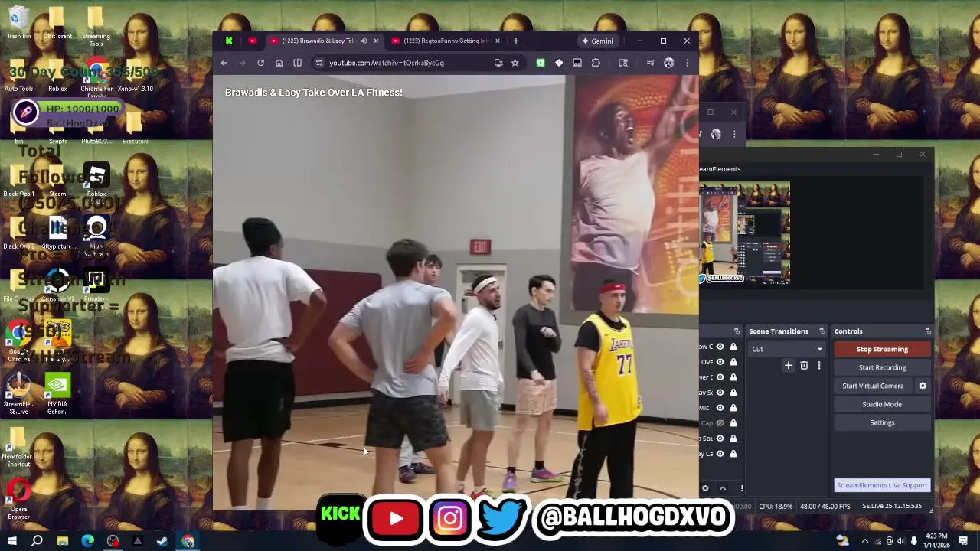Open a new browser tab
Image resolution: width=980 pixels, height=551 pixels.
(x=515, y=41)
